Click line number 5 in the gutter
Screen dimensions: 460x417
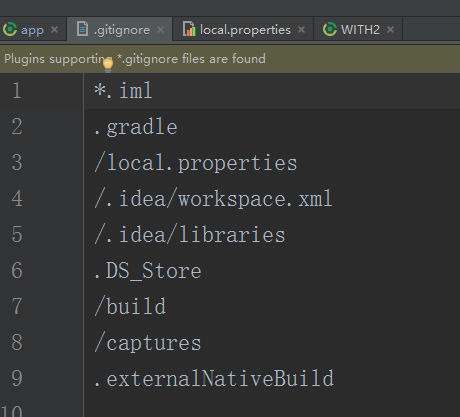(x=17, y=235)
